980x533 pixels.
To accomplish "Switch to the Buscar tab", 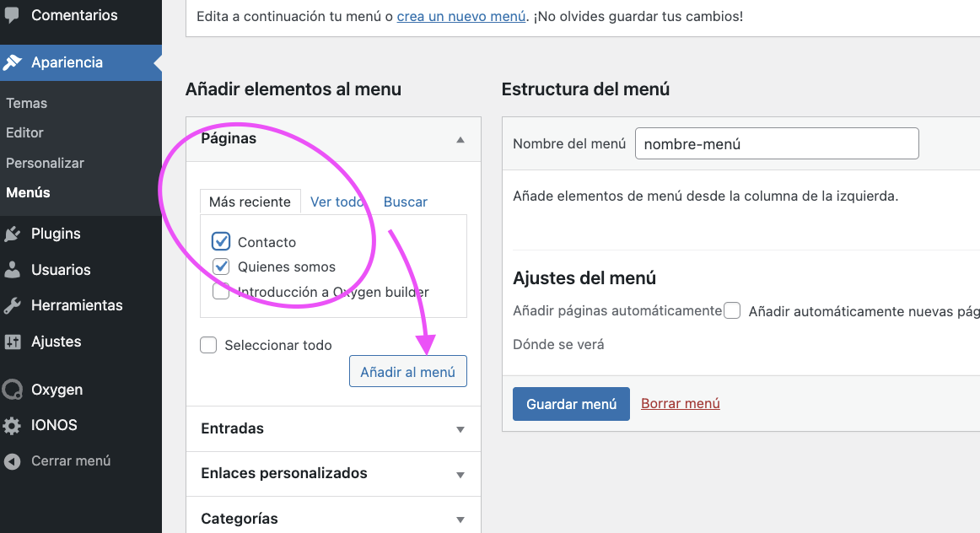I will 405,202.
